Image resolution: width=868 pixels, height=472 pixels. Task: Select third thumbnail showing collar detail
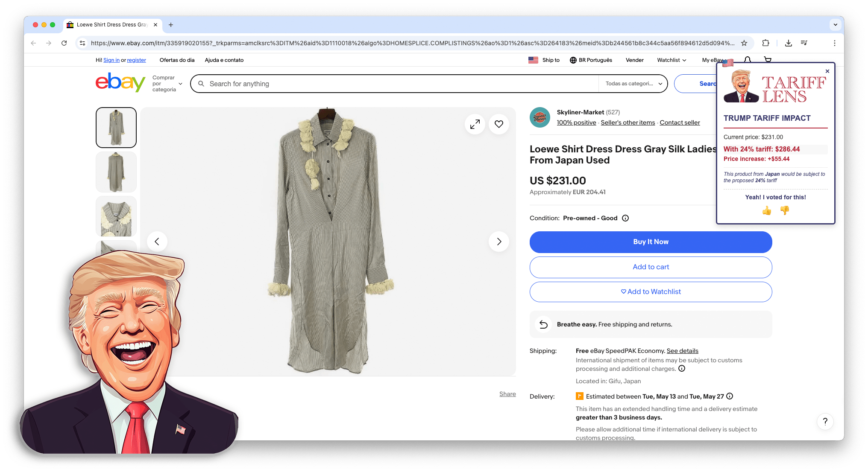[x=116, y=216]
